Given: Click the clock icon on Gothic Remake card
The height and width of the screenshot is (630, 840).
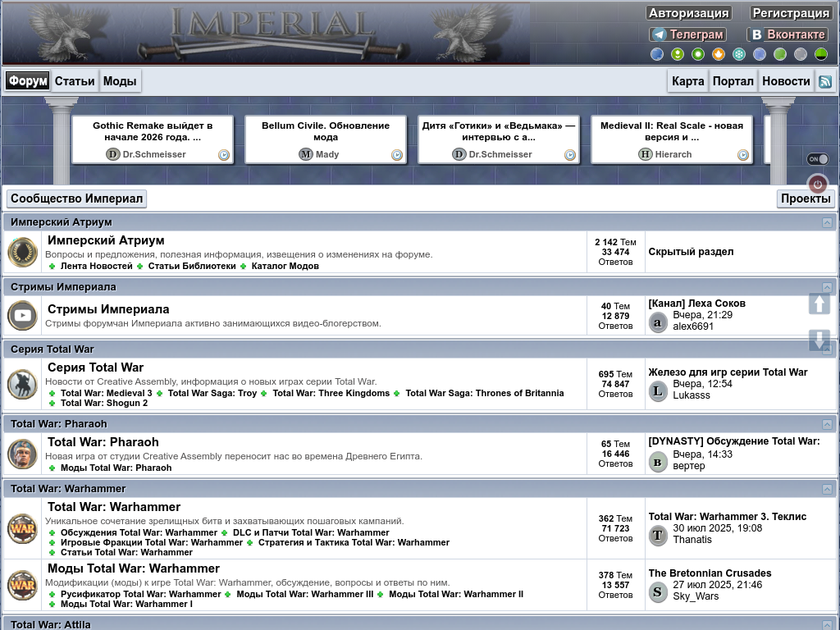Looking at the screenshot, I should [x=224, y=155].
